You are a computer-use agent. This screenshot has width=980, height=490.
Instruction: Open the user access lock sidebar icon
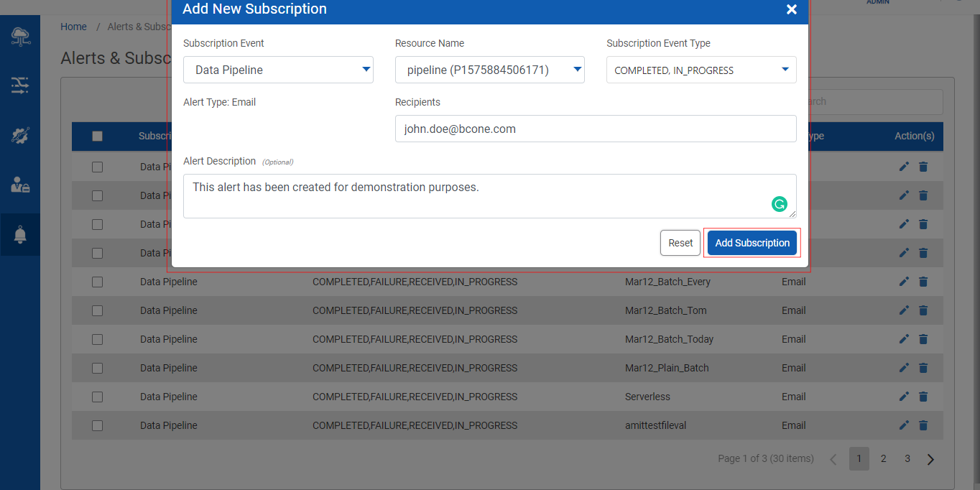20,185
